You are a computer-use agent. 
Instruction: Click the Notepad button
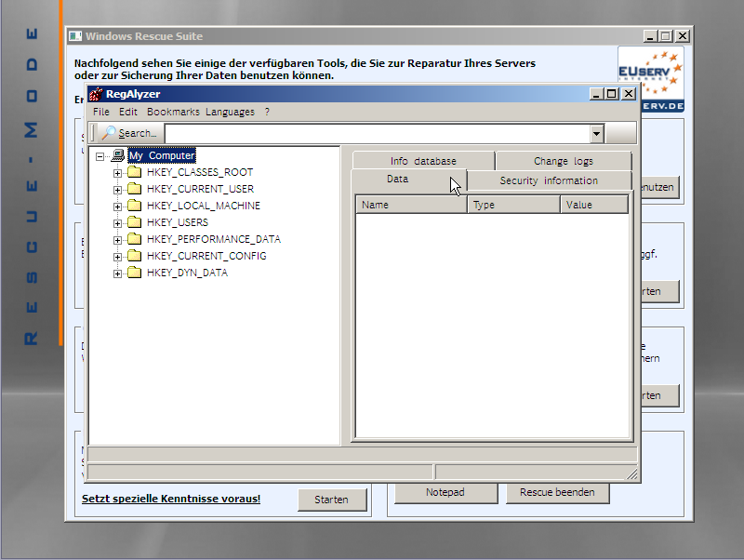445,493
